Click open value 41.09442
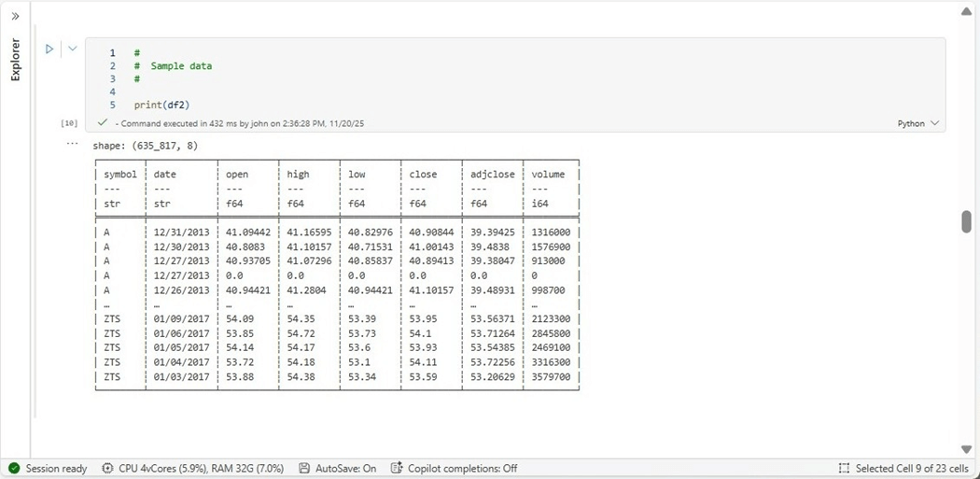Viewport: 980px width, 479px height. click(248, 232)
